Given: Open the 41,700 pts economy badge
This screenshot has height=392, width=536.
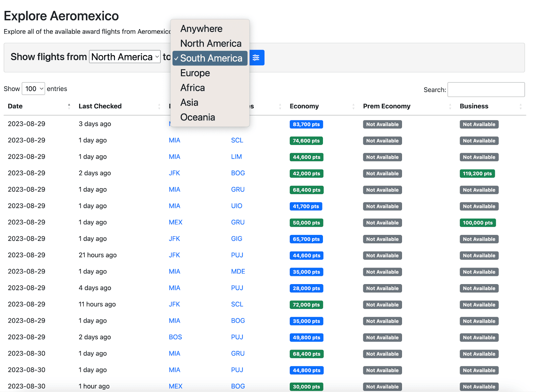Looking at the screenshot, I should [x=306, y=206].
